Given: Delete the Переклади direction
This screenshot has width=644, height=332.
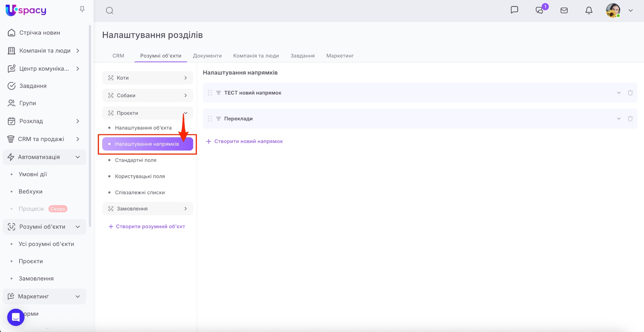Looking at the screenshot, I should click(x=630, y=119).
